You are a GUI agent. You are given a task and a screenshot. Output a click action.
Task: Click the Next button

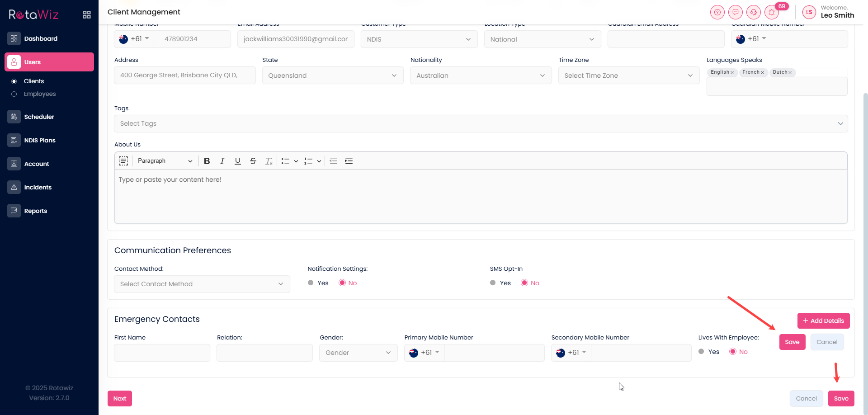point(120,398)
